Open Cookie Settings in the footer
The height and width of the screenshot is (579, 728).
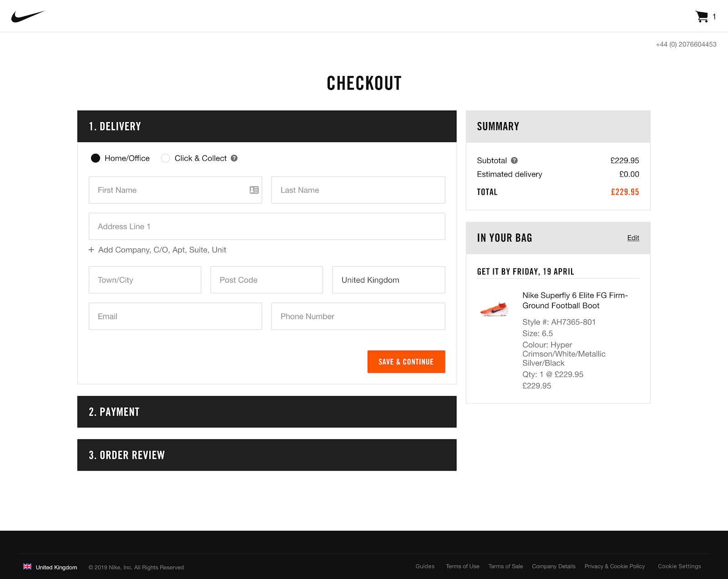pos(679,566)
